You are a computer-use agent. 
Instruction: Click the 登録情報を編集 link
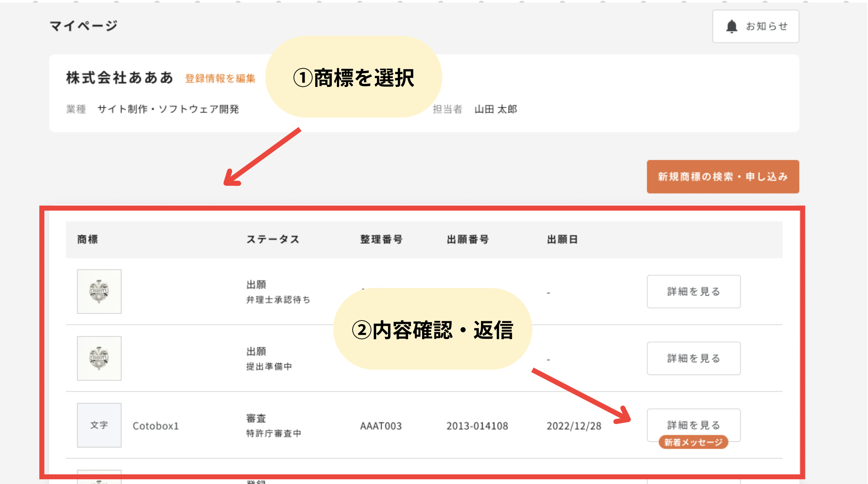point(220,78)
